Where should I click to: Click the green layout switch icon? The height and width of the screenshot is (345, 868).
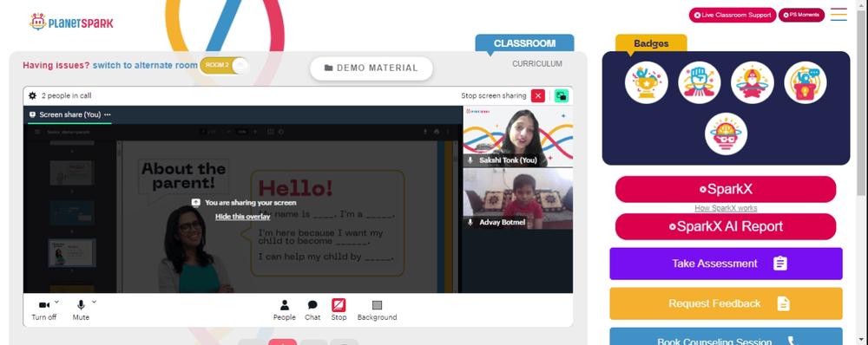[562, 95]
